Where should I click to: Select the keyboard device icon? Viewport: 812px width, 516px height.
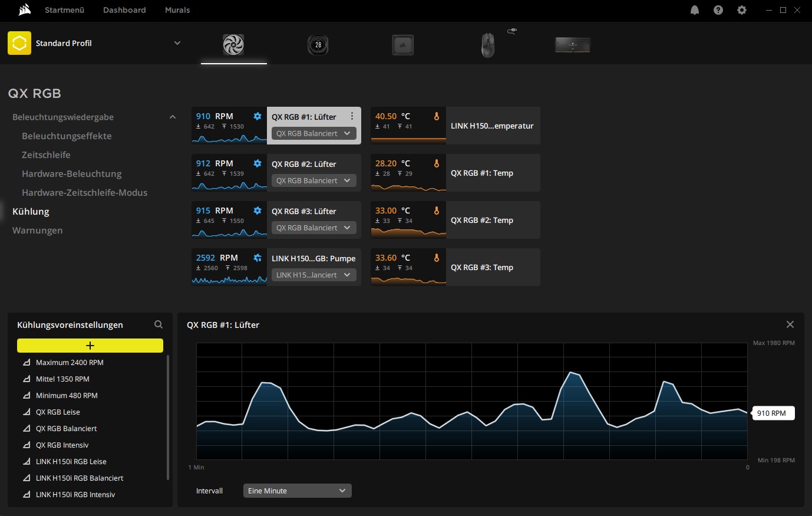(x=572, y=45)
